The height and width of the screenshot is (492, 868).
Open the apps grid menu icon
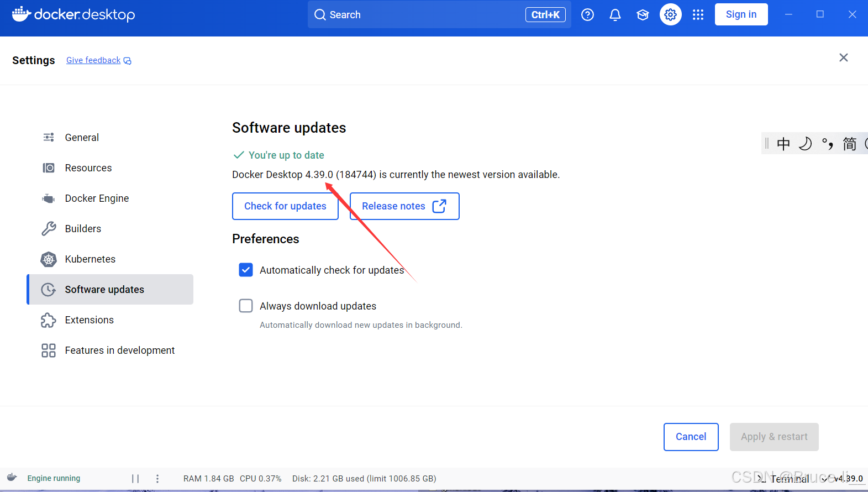tap(698, 15)
